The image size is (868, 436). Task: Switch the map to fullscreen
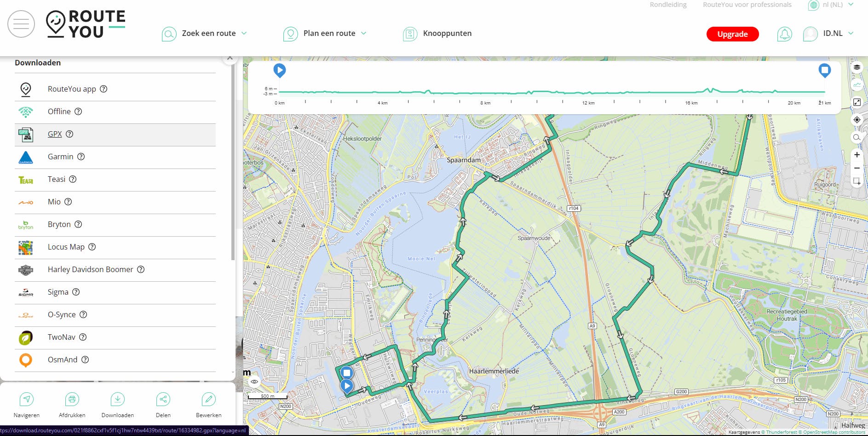coord(857,102)
